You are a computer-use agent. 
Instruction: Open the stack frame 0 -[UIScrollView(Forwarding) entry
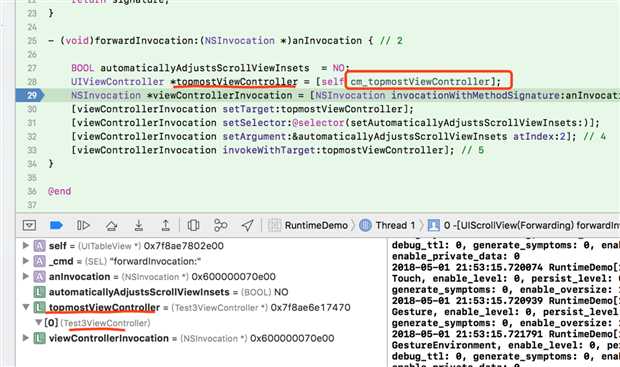[x=531, y=225]
